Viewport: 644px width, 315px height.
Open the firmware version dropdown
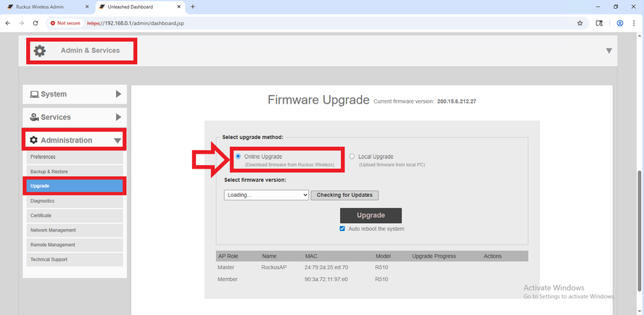pyautogui.click(x=266, y=195)
